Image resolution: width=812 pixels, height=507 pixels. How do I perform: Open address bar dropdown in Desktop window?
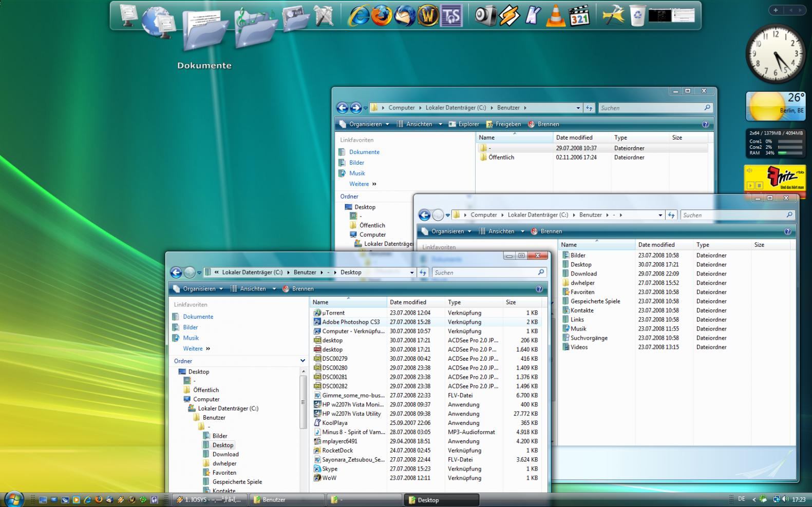pos(412,272)
